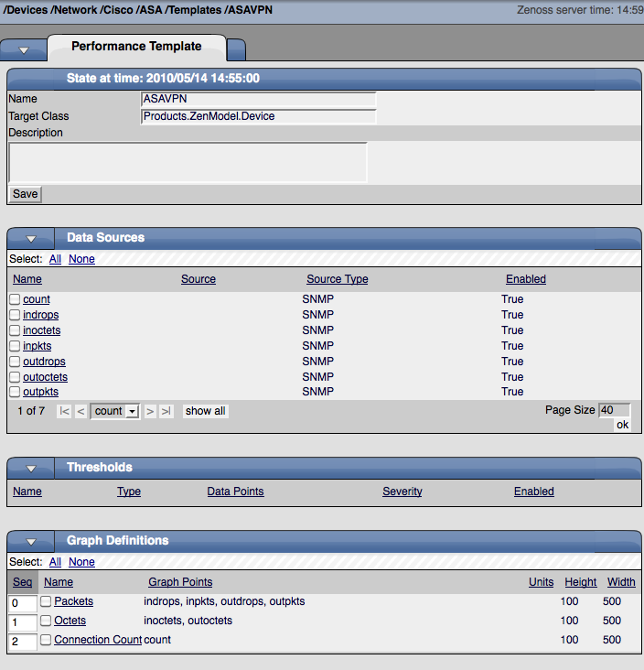Check the Packets graph checkbox
This screenshot has height=670, width=644.
tap(46, 601)
